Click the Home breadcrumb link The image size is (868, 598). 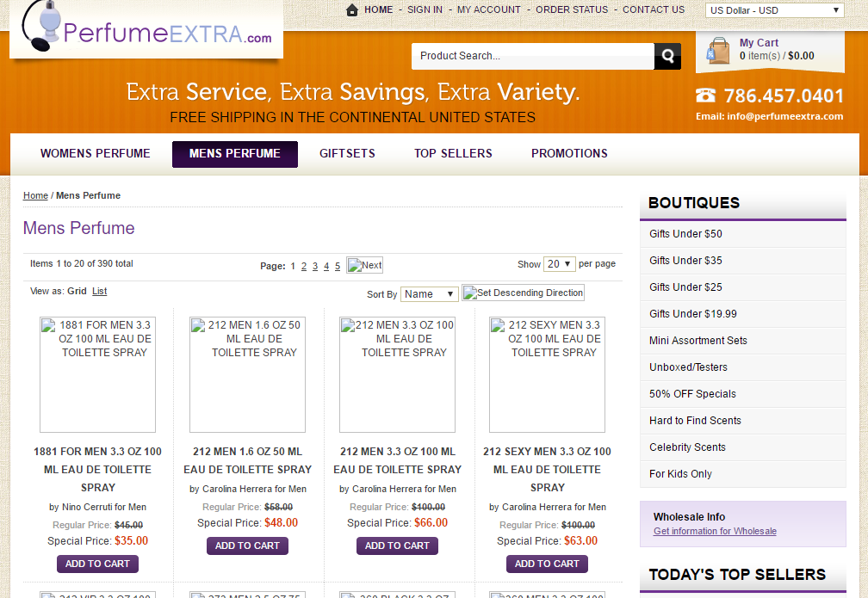35,195
